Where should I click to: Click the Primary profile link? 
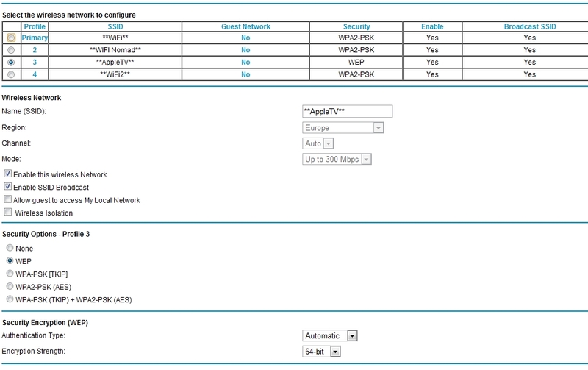coord(35,38)
